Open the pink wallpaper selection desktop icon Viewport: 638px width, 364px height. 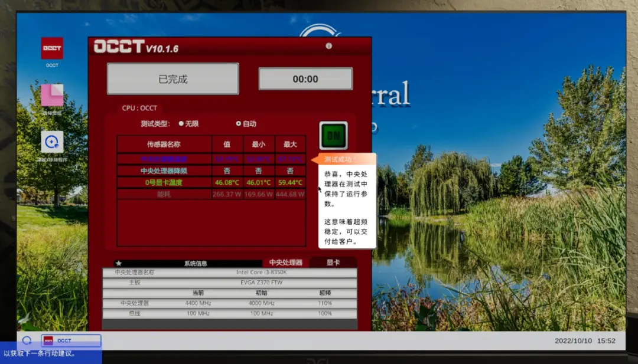(x=52, y=95)
